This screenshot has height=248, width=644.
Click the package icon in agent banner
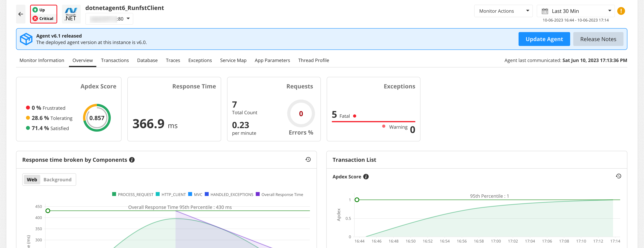click(26, 39)
